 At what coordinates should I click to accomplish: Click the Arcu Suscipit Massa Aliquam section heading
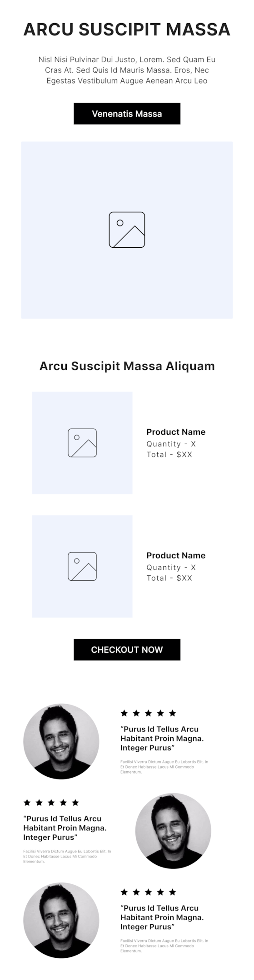point(127,366)
